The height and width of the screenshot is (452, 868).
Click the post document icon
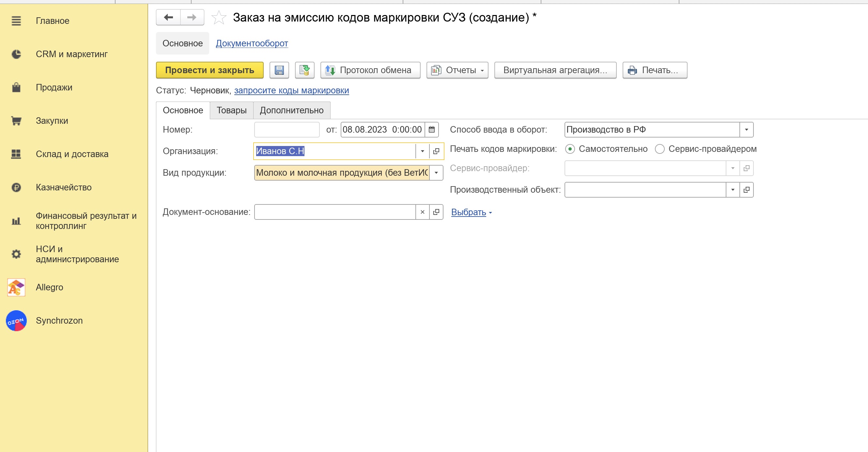(304, 70)
